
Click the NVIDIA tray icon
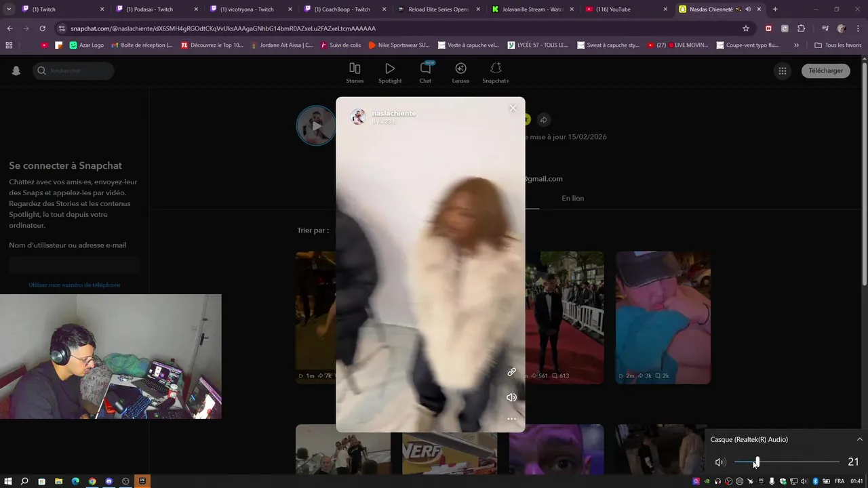[x=707, y=481]
